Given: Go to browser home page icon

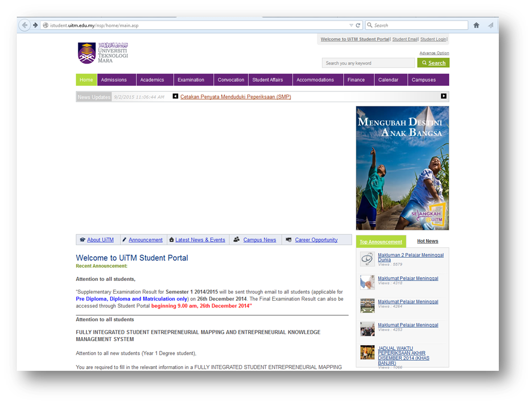Looking at the screenshot, I should pos(476,25).
